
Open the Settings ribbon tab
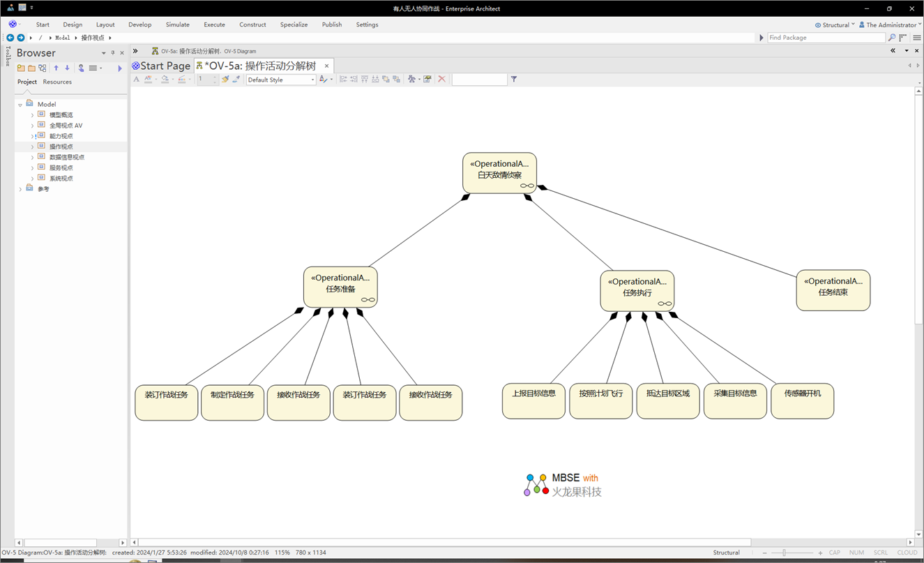367,24
